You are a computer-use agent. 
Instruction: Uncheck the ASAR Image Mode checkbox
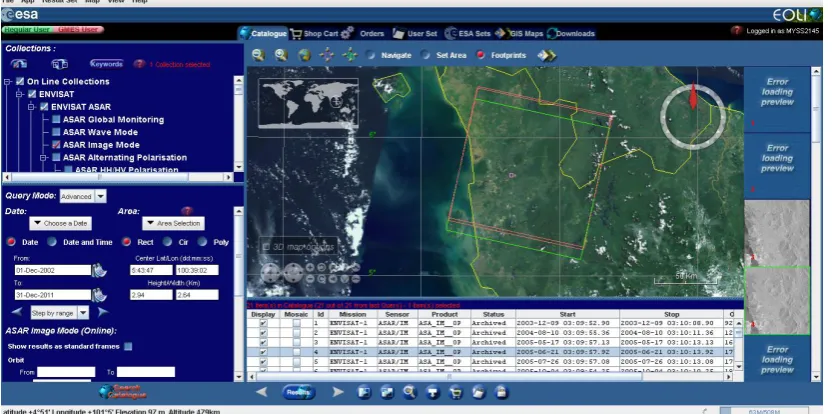[x=56, y=145]
